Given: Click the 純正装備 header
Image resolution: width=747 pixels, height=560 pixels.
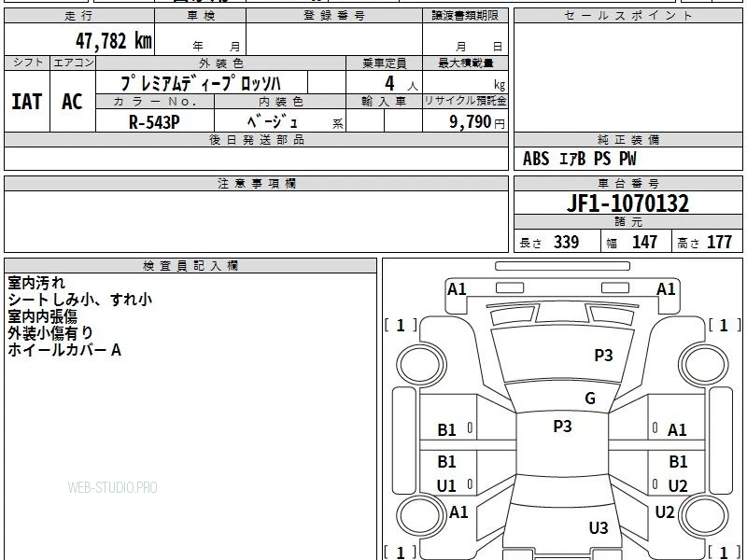Looking at the screenshot, I should pyautogui.click(x=627, y=140).
